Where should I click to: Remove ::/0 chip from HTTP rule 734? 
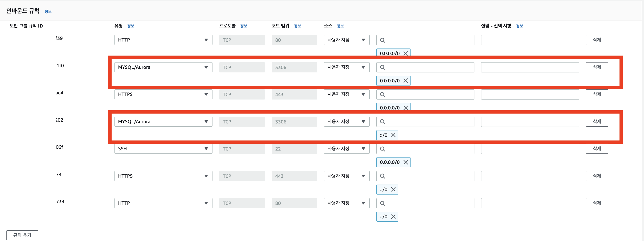393,217
